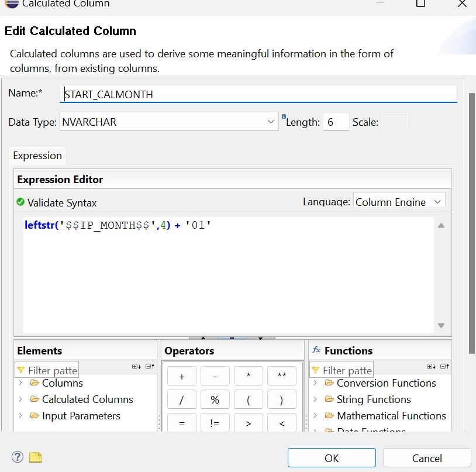The width and height of the screenshot is (476, 472).
Task: Click the Length input field
Action: pyautogui.click(x=336, y=122)
